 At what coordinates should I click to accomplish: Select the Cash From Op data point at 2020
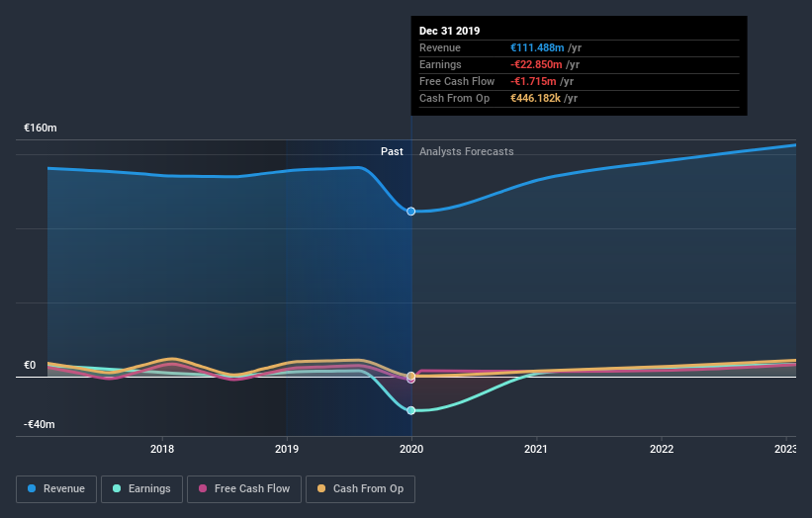click(410, 376)
